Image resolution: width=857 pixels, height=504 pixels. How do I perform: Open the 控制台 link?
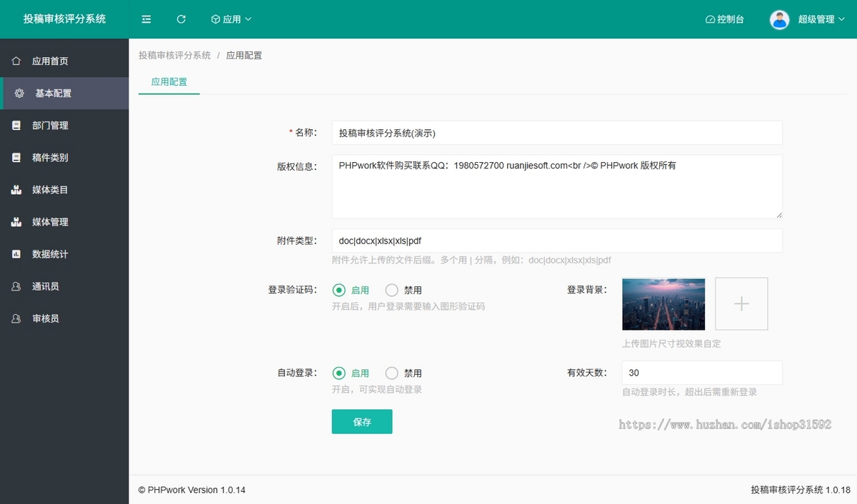[x=724, y=19]
